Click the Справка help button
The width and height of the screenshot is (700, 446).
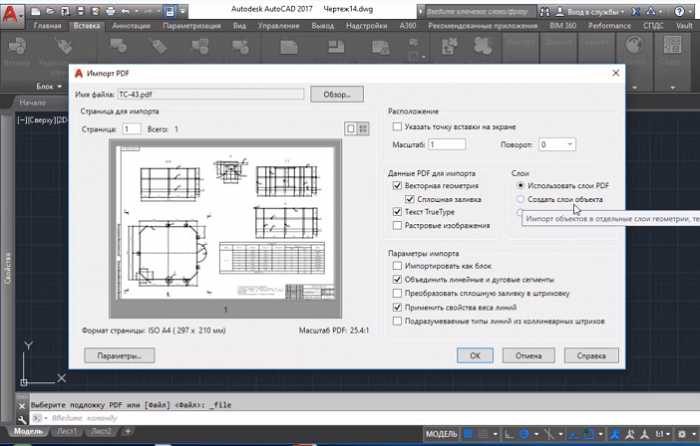pos(592,356)
